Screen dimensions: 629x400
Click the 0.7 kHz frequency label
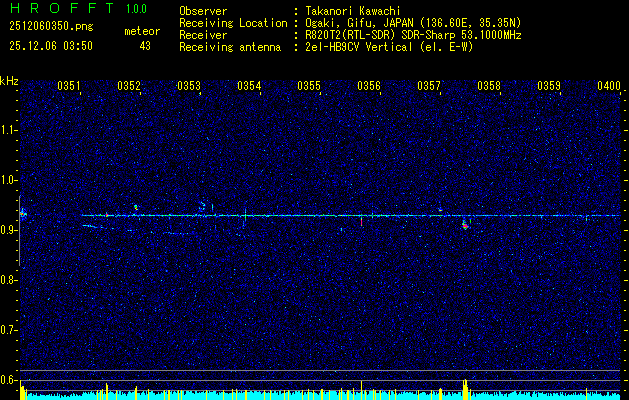9,330
